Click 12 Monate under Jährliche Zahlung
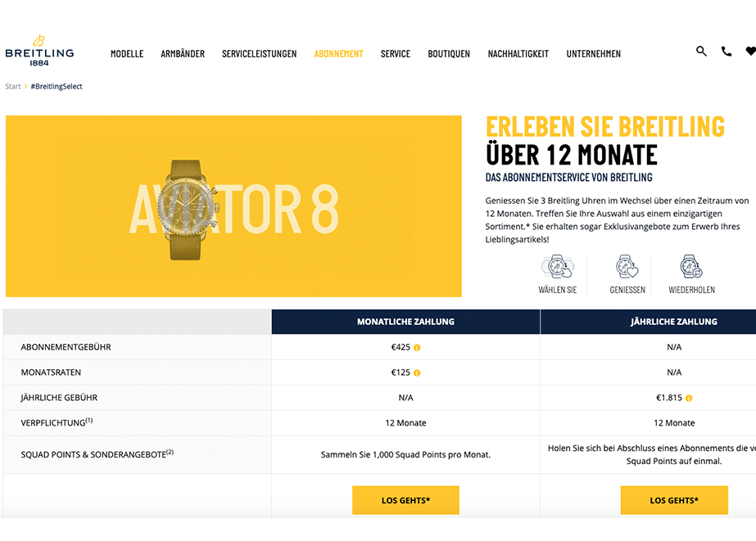 click(674, 423)
